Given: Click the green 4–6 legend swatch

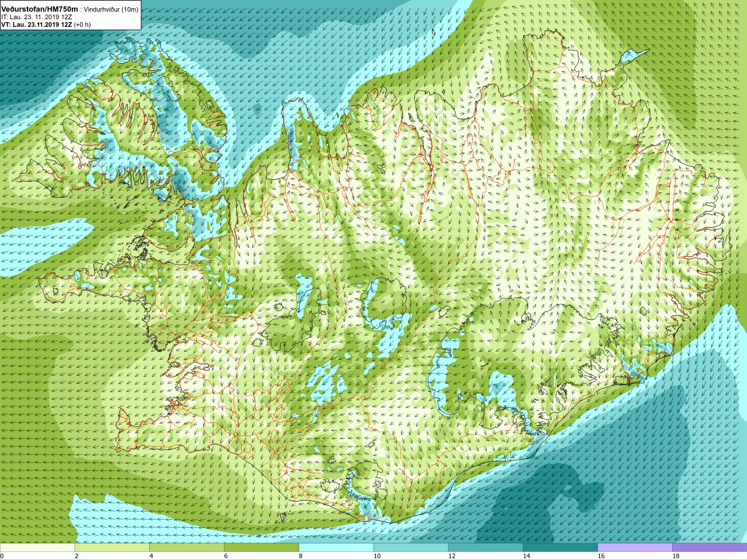Looking at the screenshot, I should pos(187,548).
